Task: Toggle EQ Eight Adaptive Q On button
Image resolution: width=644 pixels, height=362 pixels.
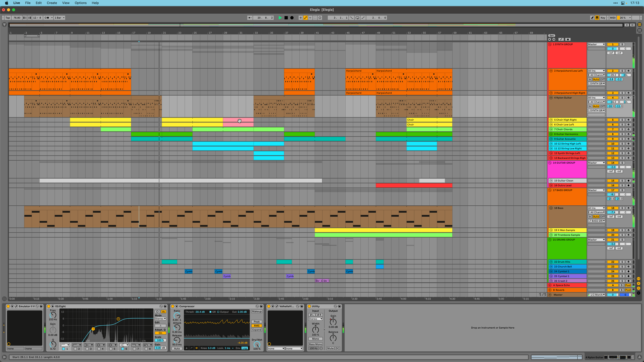Action: click(160, 333)
